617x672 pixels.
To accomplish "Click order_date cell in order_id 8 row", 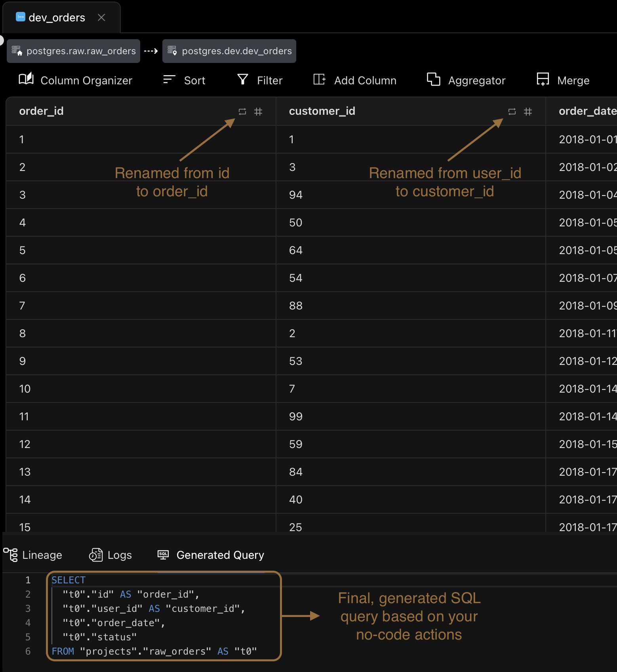I will [581, 333].
